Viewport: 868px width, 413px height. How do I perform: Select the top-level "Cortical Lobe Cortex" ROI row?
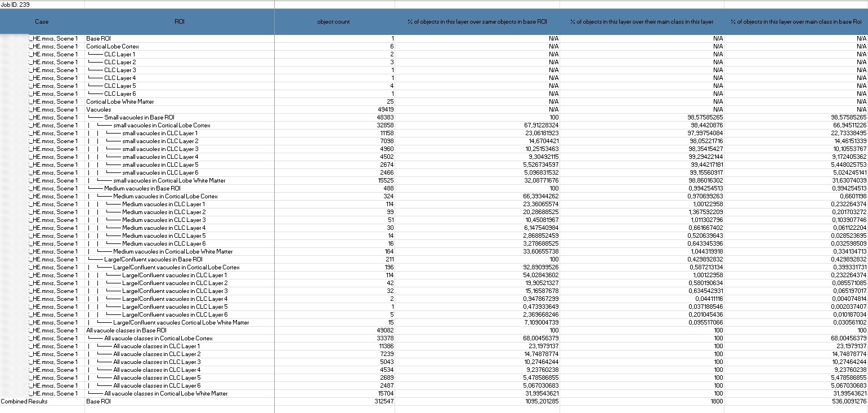point(113,46)
